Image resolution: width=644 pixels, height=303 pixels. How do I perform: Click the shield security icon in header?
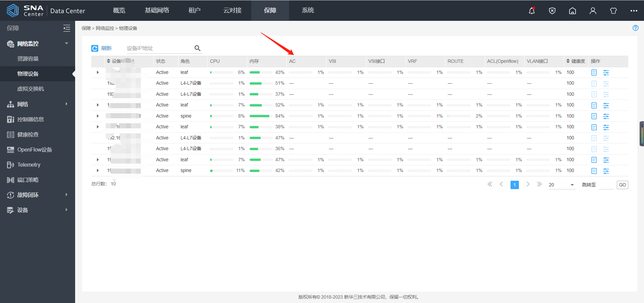552,11
